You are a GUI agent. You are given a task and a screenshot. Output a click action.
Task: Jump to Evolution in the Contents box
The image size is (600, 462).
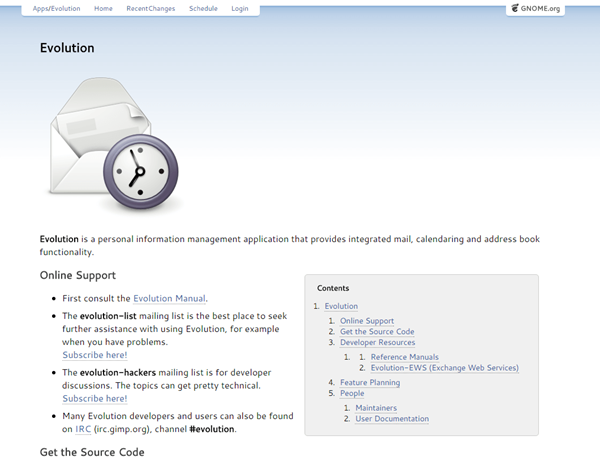341,306
